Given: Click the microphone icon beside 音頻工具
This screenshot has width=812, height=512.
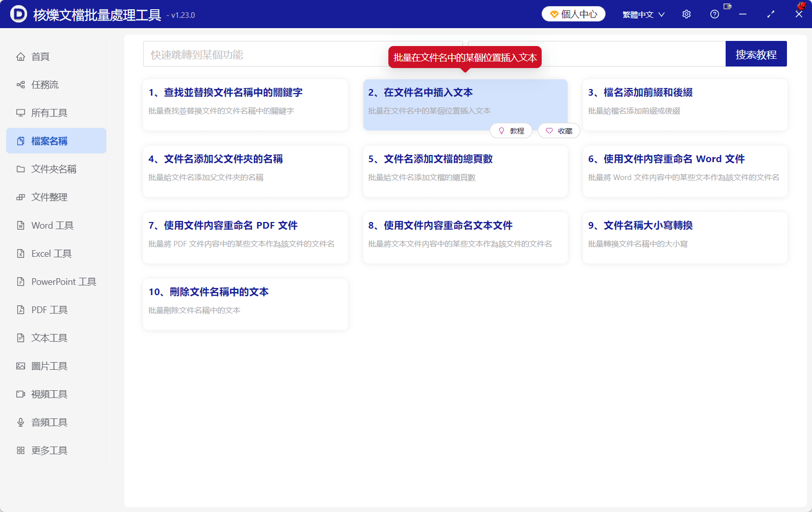Looking at the screenshot, I should pyautogui.click(x=20, y=422).
